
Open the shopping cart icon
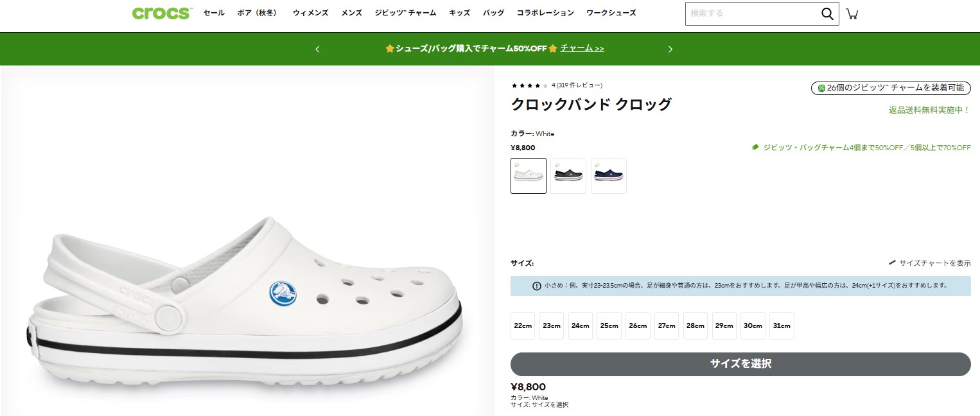tap(852, 13)
